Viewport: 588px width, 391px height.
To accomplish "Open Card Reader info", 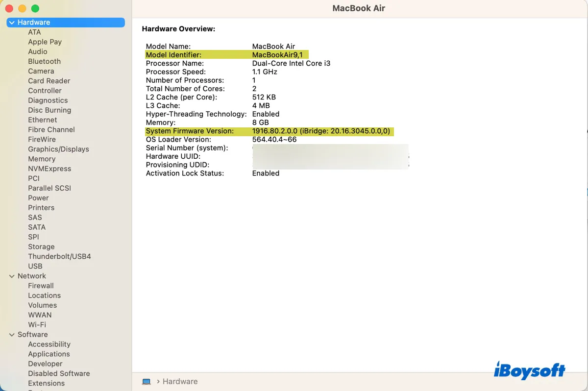I will 49,81.
